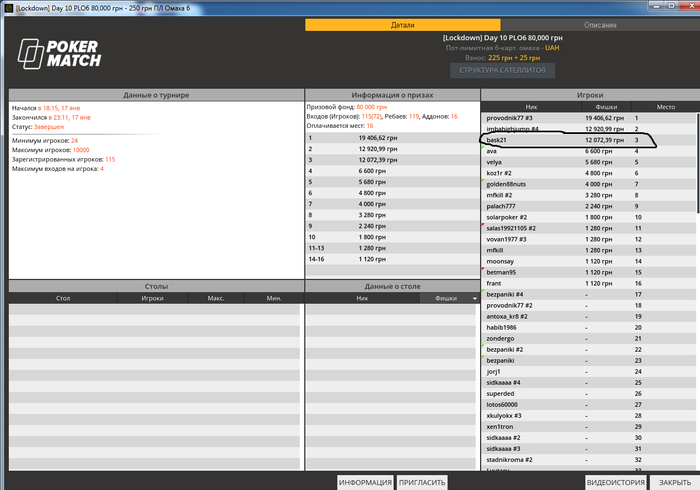700x490 pixels.
Task: Sort players by Место column header
Action: (x=666, y=107)
